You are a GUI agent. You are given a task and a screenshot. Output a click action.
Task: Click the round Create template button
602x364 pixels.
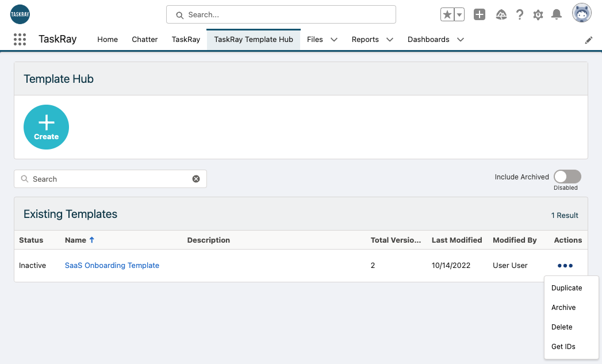pyautogui.click(x=46, y=127)
